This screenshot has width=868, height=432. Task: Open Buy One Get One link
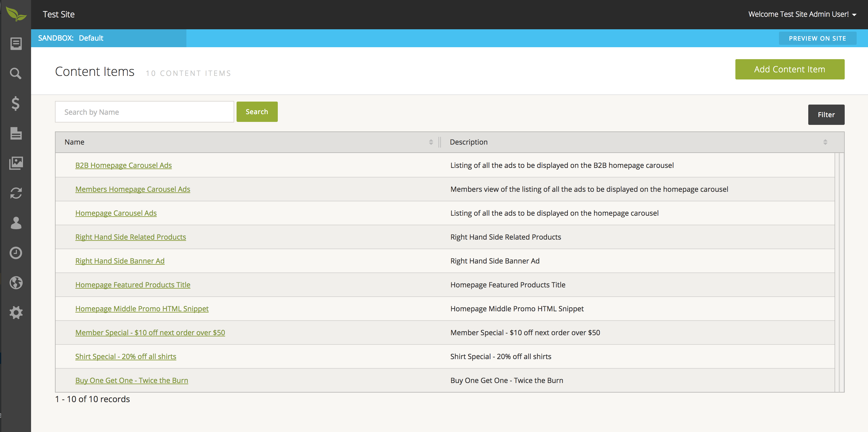(x=131, y=381)
